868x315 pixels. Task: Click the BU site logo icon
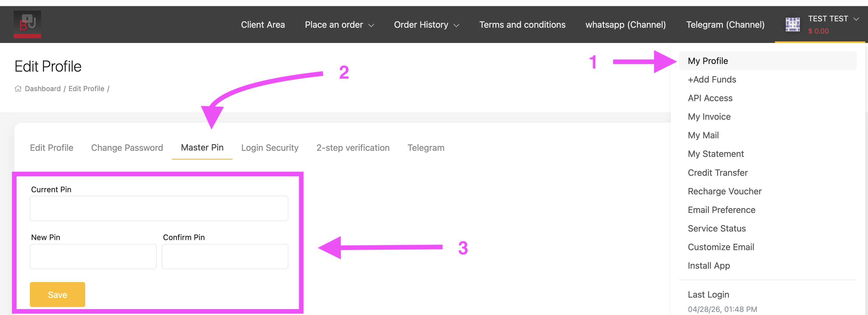(x=27, y=24)
